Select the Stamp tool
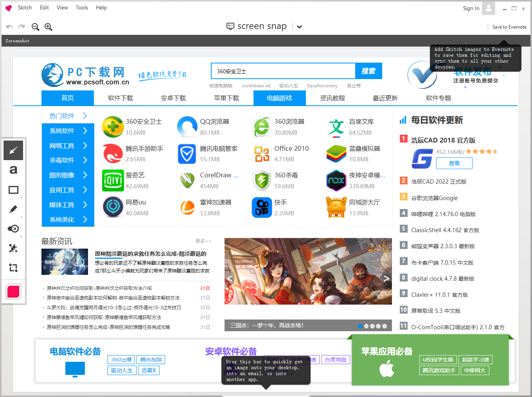 click(x=13, y=229)
